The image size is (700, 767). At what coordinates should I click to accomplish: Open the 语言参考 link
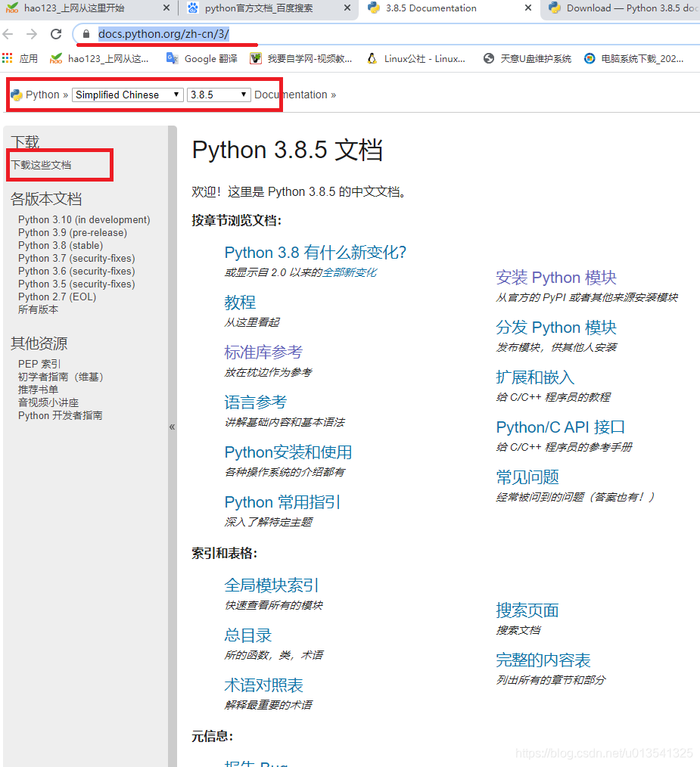coord(256,402)
